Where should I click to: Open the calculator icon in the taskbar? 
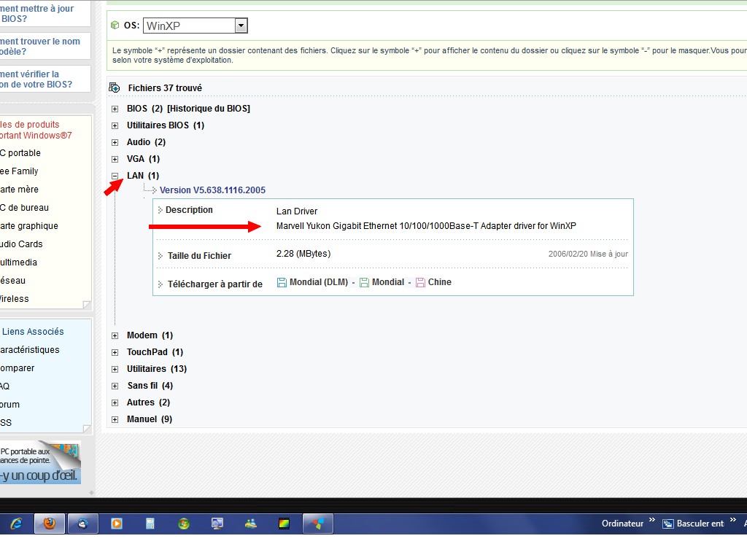tap(150, 523)
